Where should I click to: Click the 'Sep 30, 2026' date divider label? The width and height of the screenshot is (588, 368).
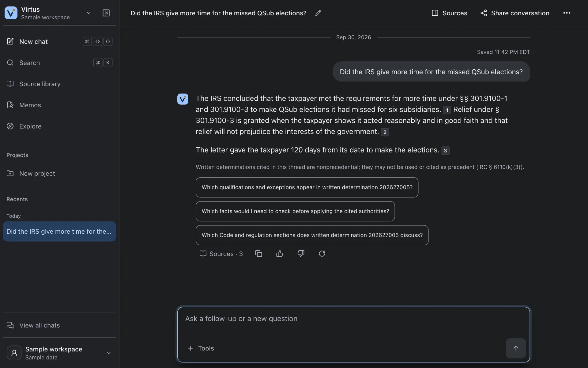pos(353,37)
